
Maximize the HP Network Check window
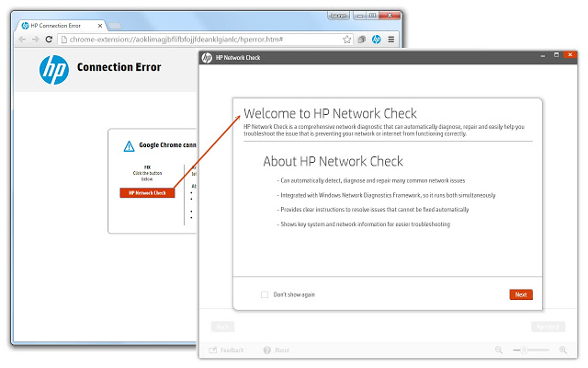tap(557, 55)
